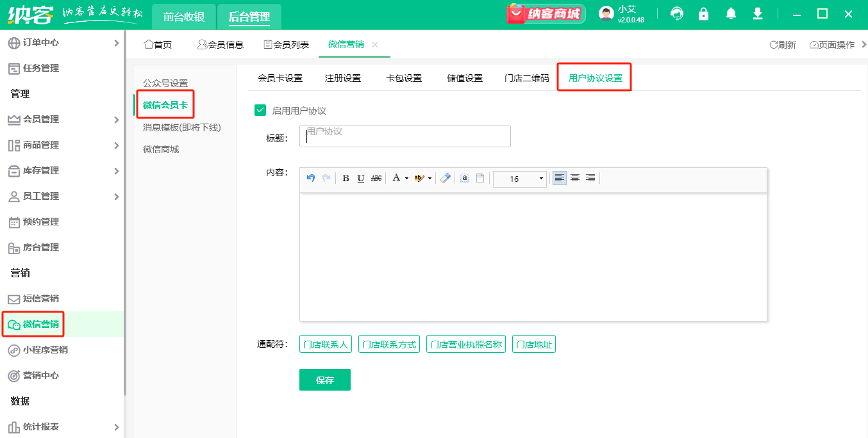Apply strikethrough formatting in the editor
868x438 pixels.
click(377, 178)
